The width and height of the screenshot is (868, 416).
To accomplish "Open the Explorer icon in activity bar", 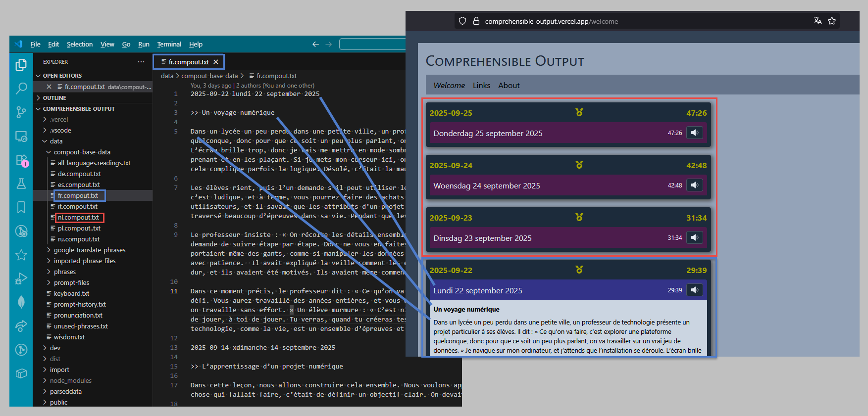I will tap(21, 65).
